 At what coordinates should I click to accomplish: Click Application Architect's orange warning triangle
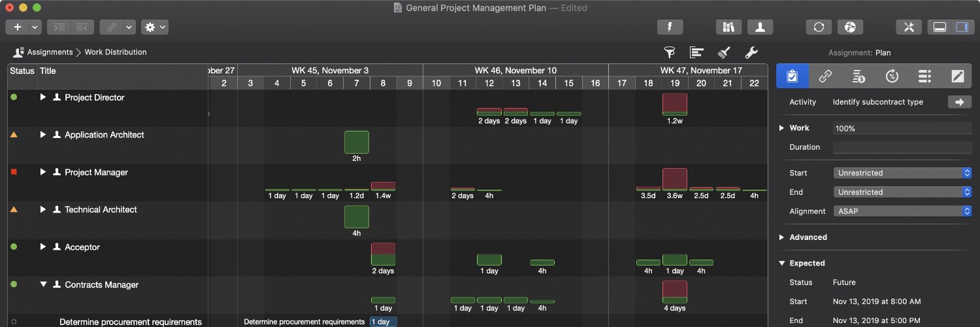[14, 134]
